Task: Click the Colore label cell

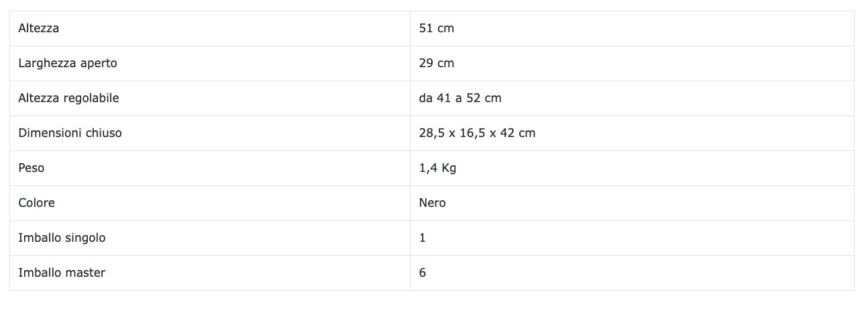Action: [37, 203]
